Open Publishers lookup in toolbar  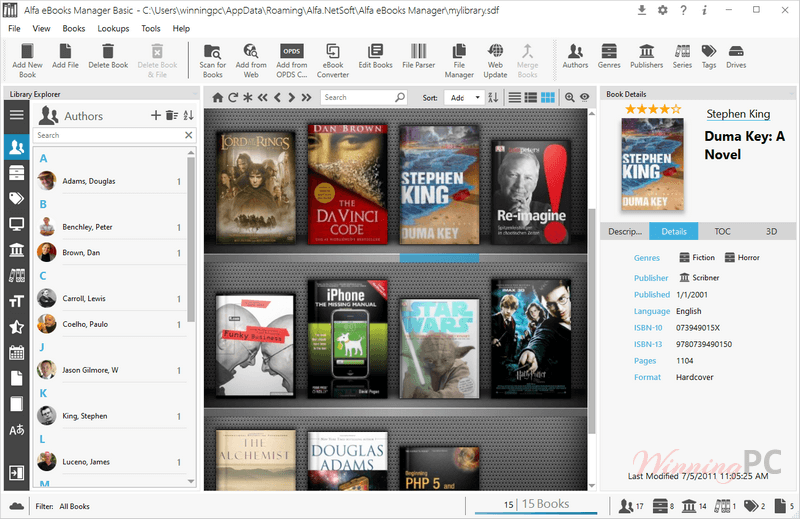click(x=646, y=56)
